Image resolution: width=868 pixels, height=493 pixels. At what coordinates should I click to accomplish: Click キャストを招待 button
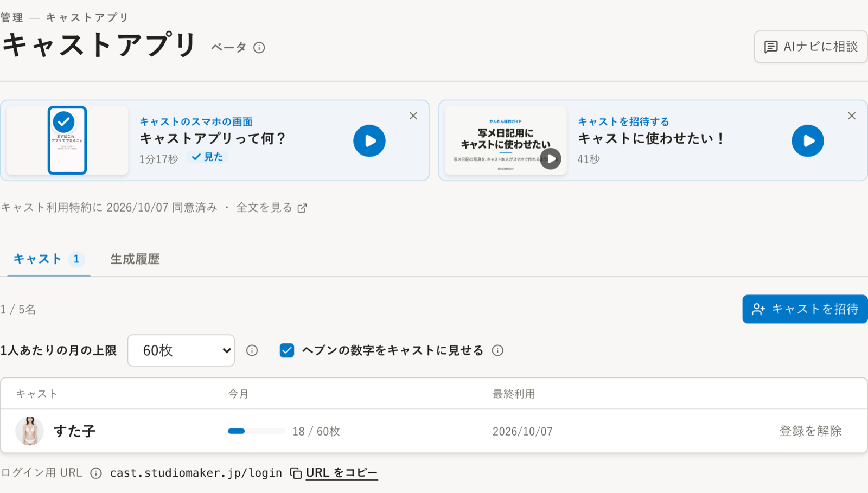pos(805,309)
